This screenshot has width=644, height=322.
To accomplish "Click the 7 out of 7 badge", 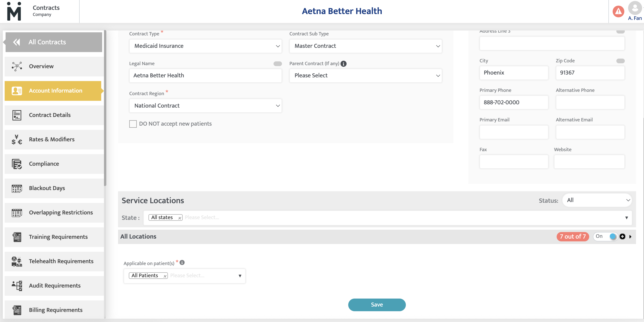I will [573, 236].
